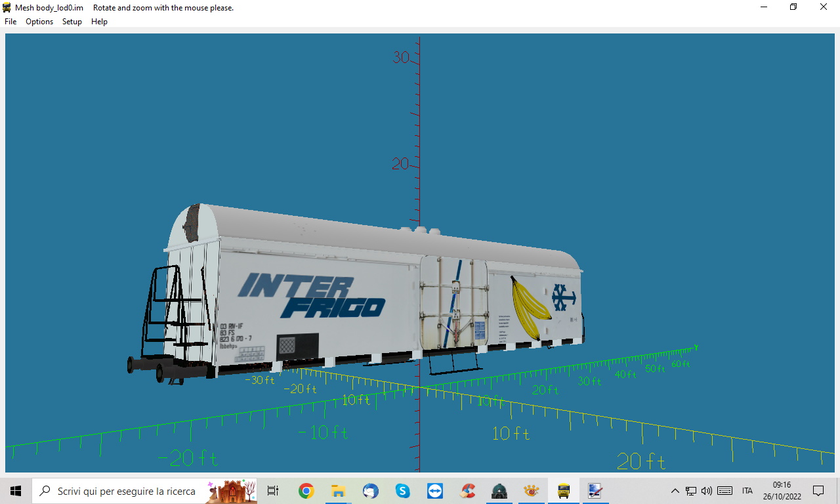This screenshot has width=840, height=504.
Task: Open the File menu
Action: (10, 22)
